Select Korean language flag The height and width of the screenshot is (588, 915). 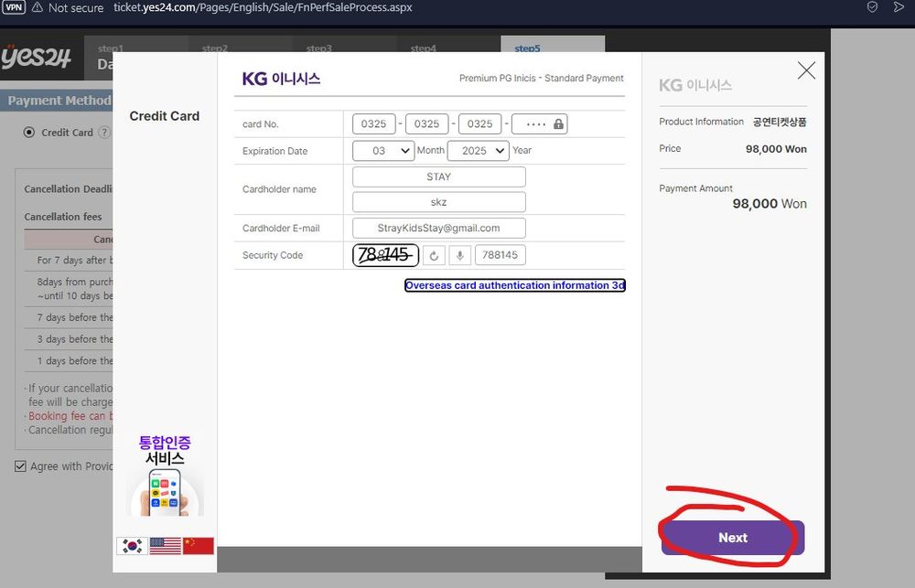click(132, 545)
